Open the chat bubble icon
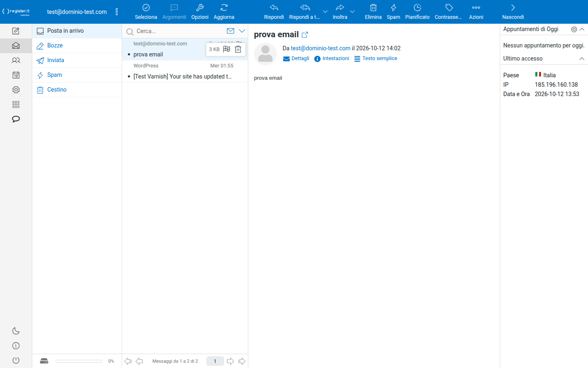Viewport: 588px width, 368px height. 16,119
